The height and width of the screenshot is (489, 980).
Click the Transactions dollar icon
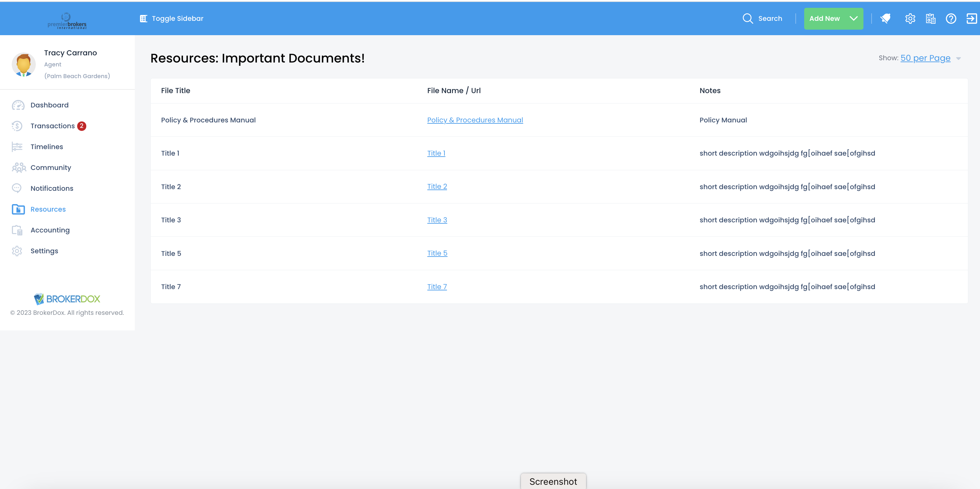click(x=17, y=126)
